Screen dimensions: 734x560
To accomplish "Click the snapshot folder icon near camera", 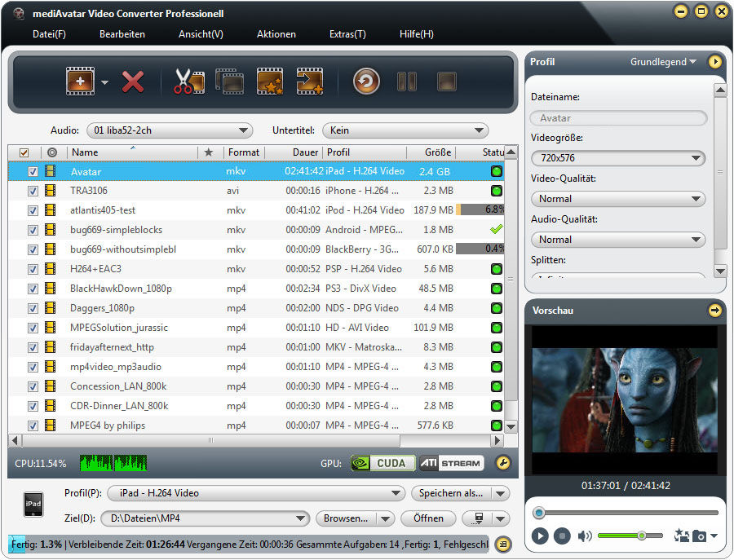I will point(681,536).
